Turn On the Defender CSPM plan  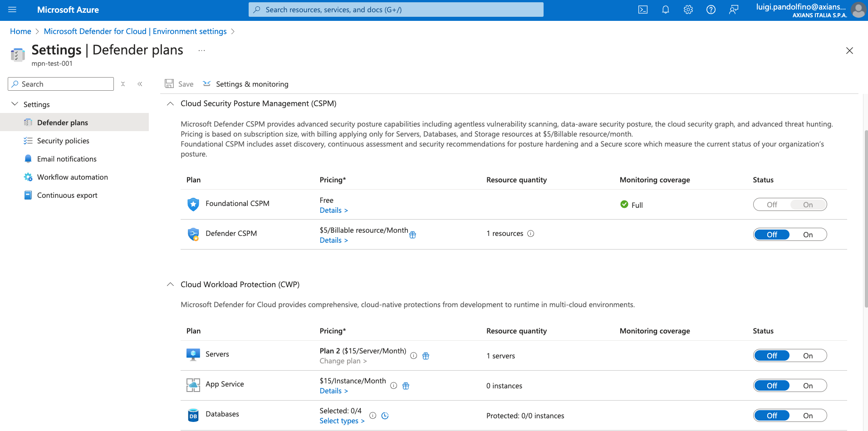(x=808, y=235)
